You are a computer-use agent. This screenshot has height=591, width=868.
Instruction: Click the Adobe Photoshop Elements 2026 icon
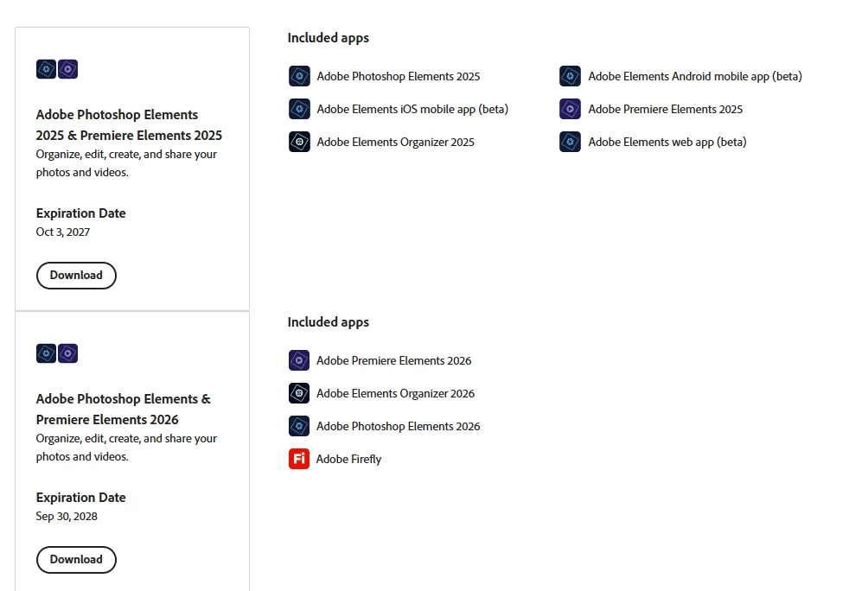[x=299, y=426]
